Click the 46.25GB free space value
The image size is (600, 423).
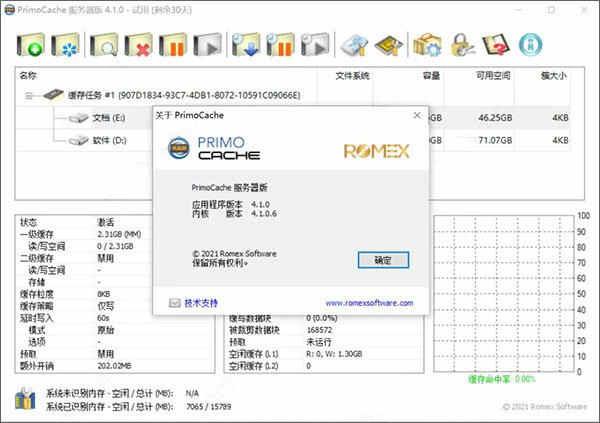click(x=495, y=118)
